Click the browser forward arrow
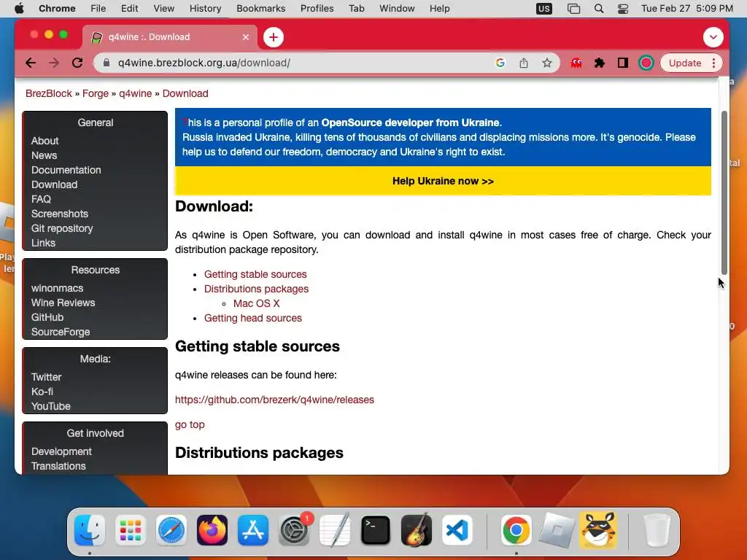This screenshot has height=560, width=747. pos(54,63)
